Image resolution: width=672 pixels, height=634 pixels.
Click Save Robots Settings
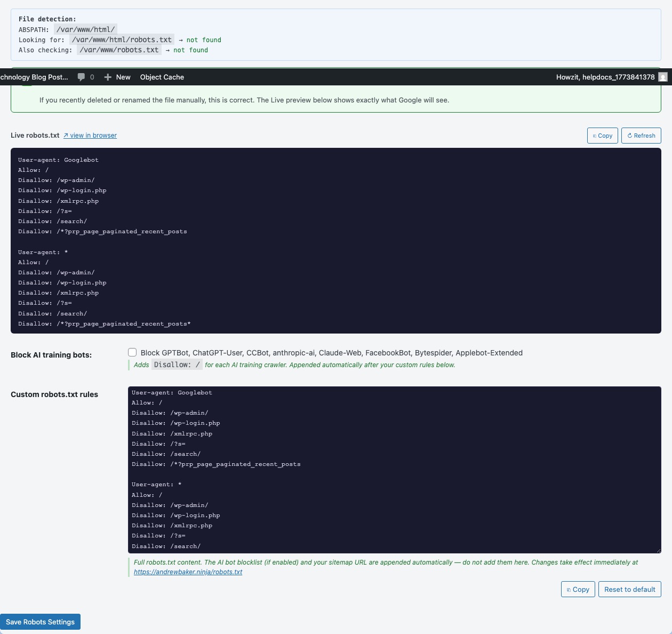point(40,622)
